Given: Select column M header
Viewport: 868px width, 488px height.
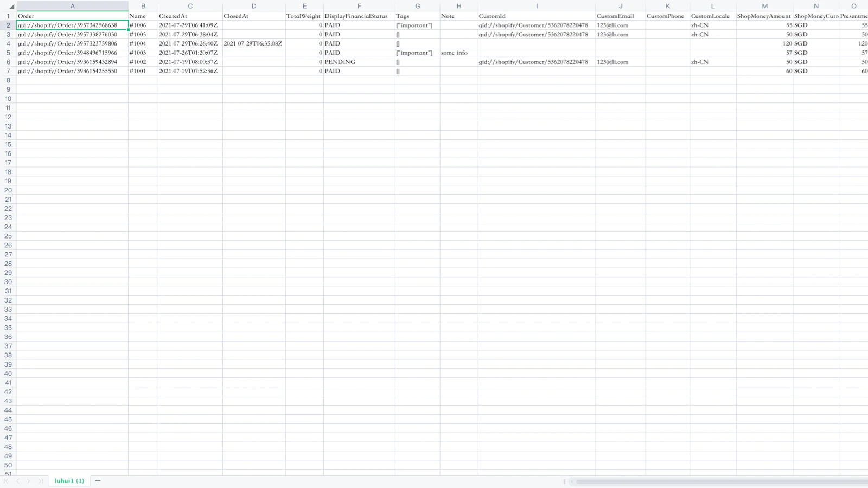Looking at the screenshot, I should pyautogui.click(x=765, y=6).
